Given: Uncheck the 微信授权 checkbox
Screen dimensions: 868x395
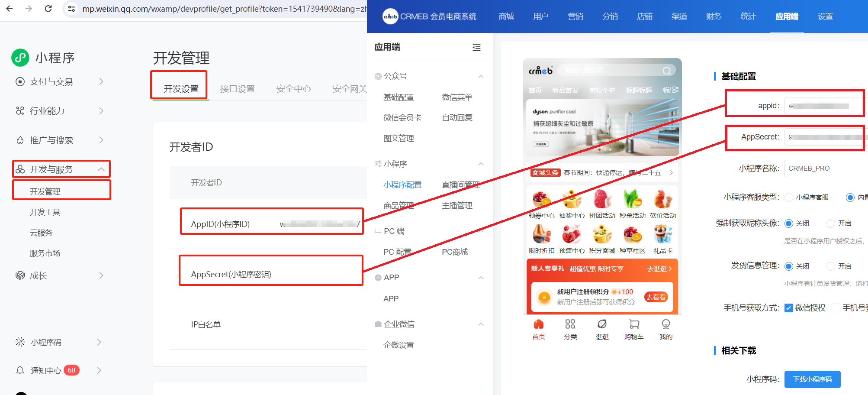Looking at the screenshot, I should coord(789,308).
